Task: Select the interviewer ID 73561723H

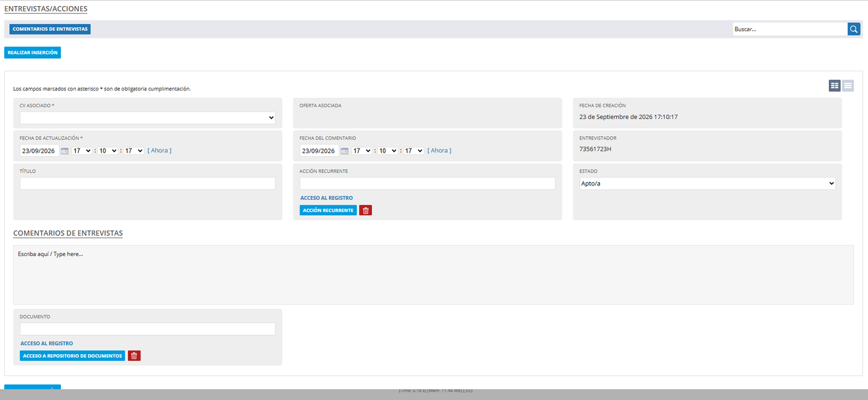Action: [596, 149]
